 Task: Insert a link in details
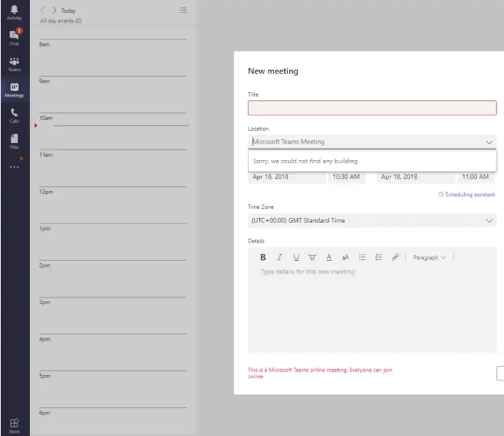[395, 258]
